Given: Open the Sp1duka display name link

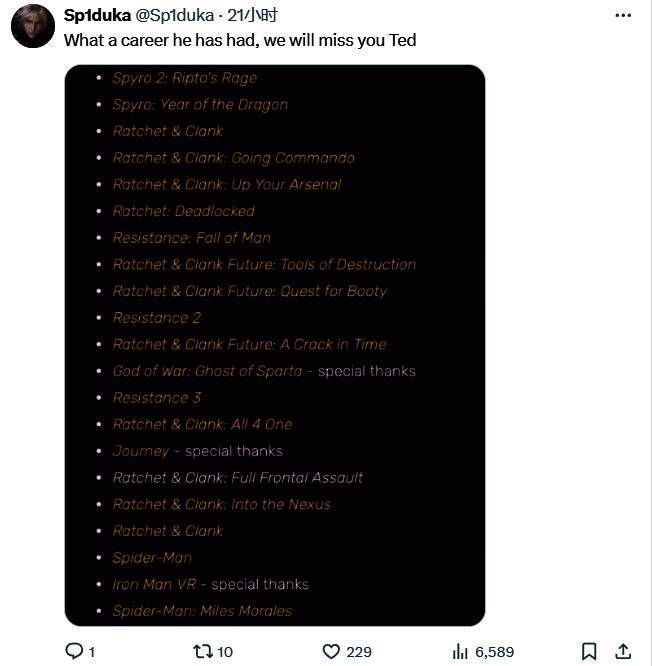Looking at the screenshot, I should [x=97, y=15].
